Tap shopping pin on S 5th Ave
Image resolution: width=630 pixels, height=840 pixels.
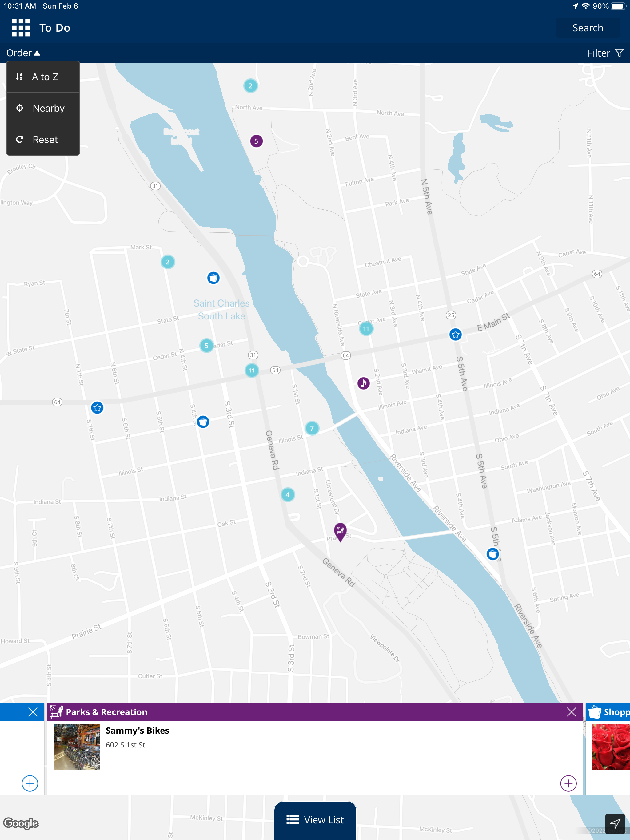493,554
